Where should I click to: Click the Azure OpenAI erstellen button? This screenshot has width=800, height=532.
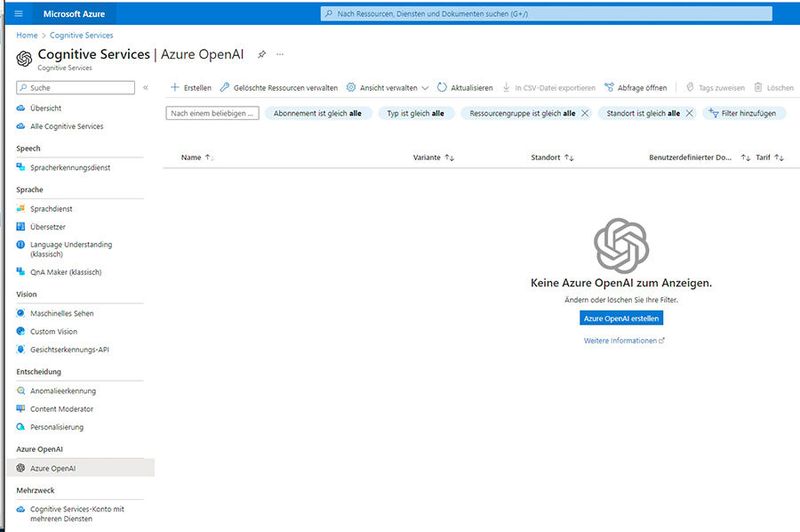coord(621,318)
